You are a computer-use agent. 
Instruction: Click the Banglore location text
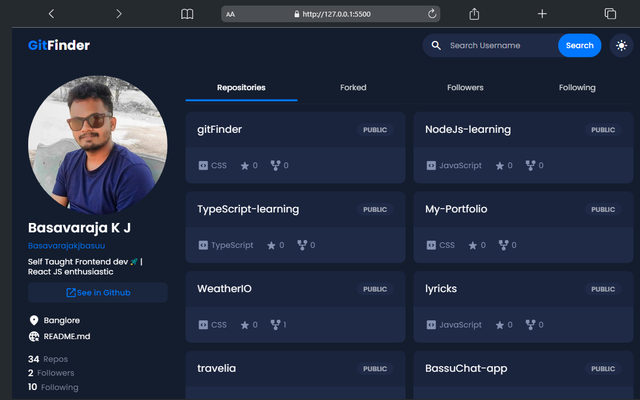62,320
